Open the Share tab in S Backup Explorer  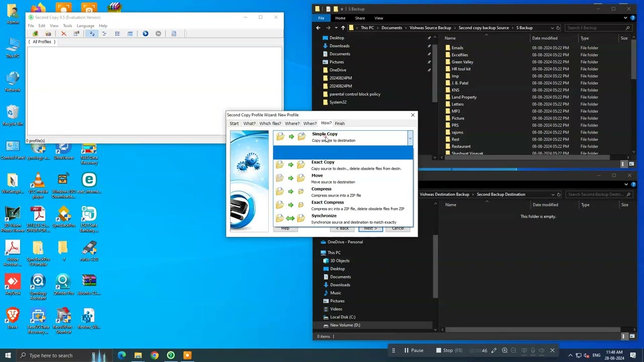pyautogui.click(x=360, y=18)
